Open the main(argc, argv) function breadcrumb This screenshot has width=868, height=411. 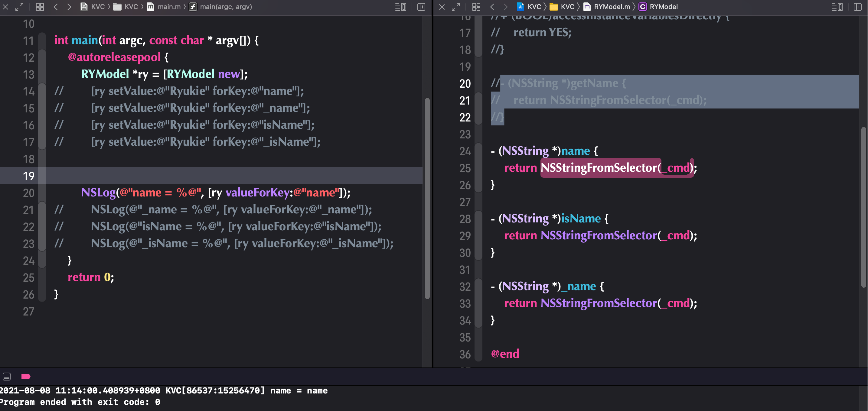point(220,7)
